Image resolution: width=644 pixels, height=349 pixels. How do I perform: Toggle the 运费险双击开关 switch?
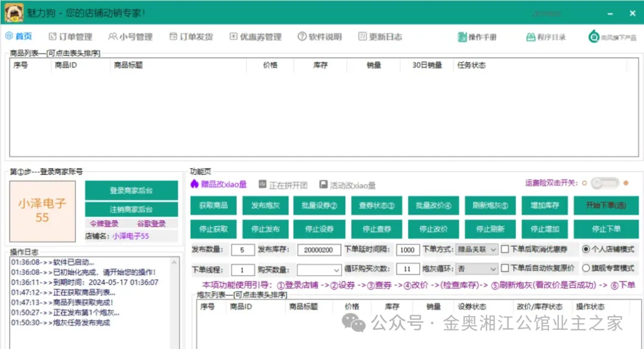(604, 183)
